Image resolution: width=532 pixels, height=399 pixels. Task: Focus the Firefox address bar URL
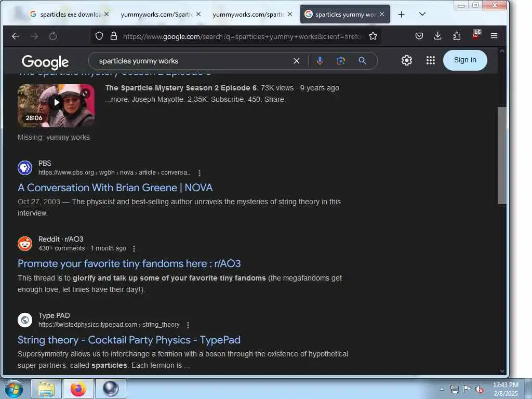243,36
